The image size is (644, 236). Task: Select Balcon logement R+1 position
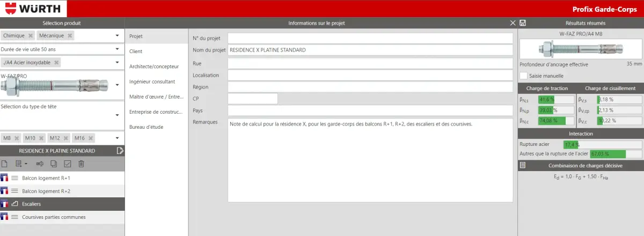click(62, 178)
